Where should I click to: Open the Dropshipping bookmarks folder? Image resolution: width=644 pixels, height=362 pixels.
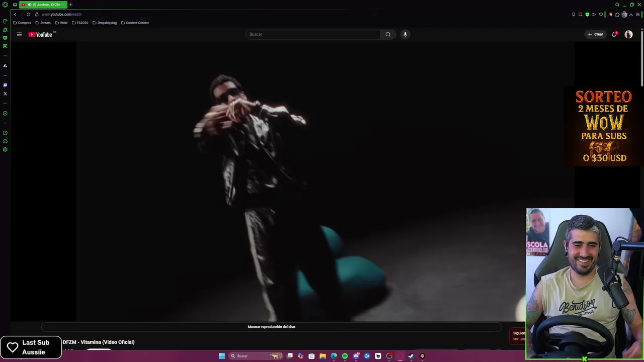[105, 23]
